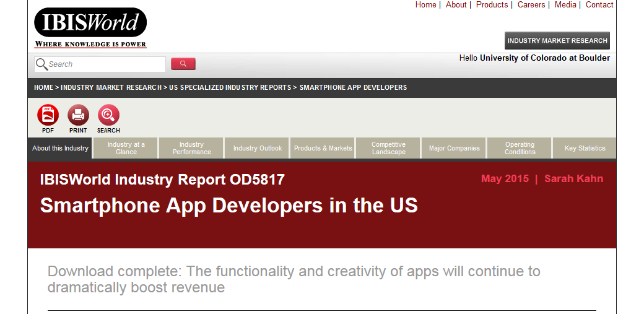
Task: Click the INDUSTRY MARKET RESEARCH button
Action: 557,41
